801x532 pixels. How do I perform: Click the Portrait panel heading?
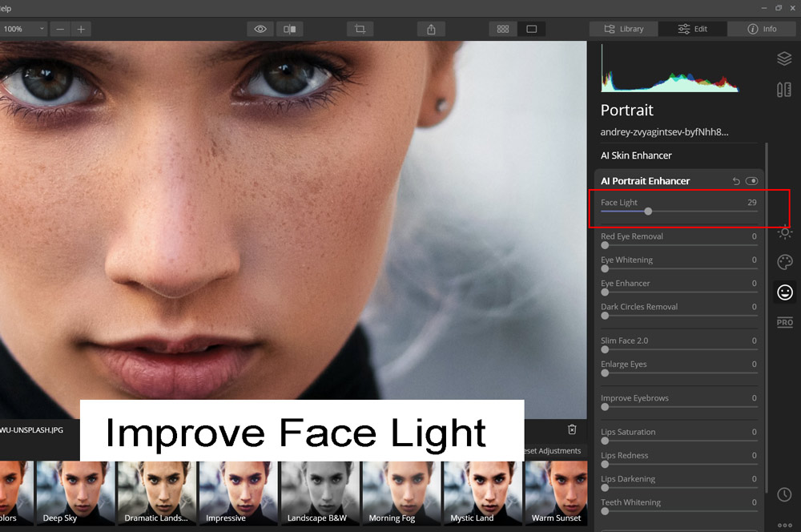[x=627, y=110]
